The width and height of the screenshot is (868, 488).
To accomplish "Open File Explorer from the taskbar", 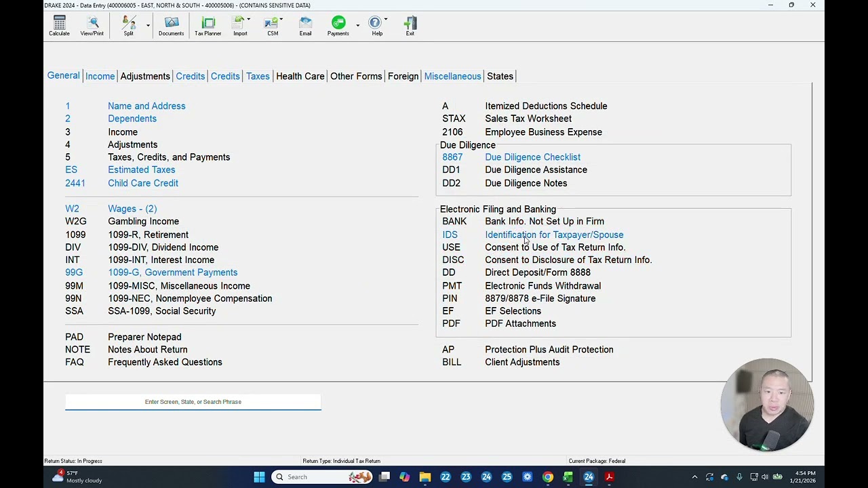I will coord(425,477).
